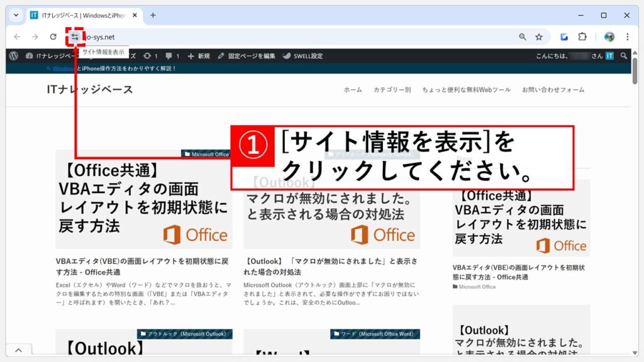644x362 pixels.
Task: Click sidebar Microsoft Office category label
Action: coord(474,287)
